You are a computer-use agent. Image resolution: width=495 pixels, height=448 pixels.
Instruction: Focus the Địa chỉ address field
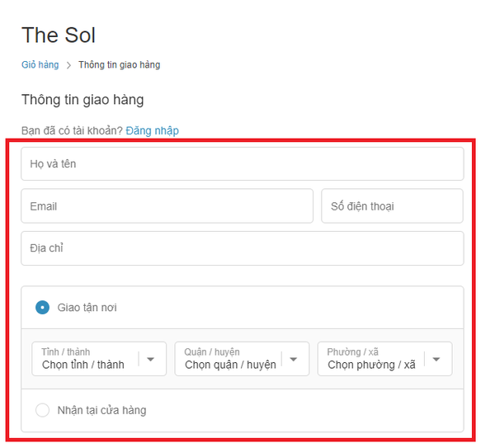pos(243,248)
